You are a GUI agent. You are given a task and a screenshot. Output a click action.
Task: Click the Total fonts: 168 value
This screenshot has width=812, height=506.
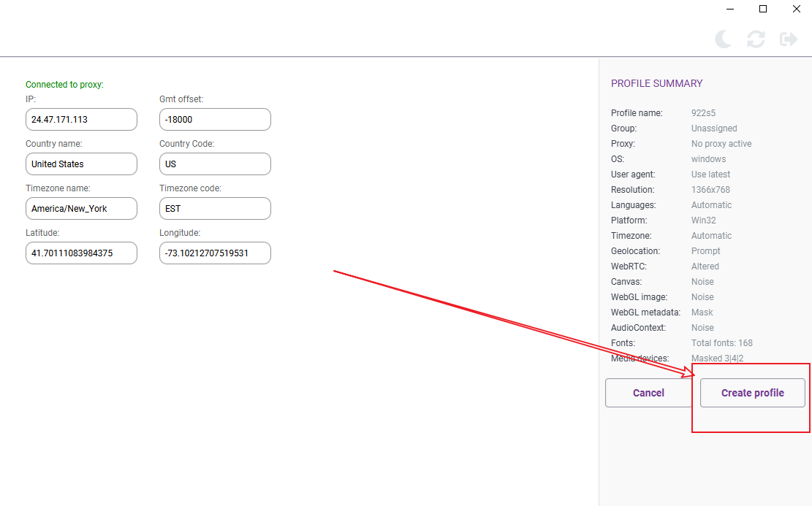[721, 343]
